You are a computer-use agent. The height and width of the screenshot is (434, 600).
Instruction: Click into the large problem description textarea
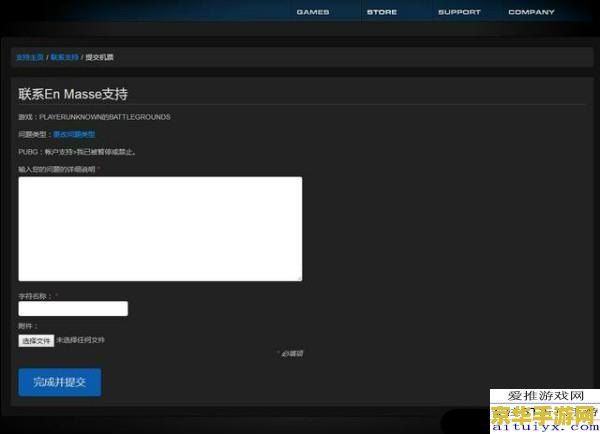tap(160, 229)
